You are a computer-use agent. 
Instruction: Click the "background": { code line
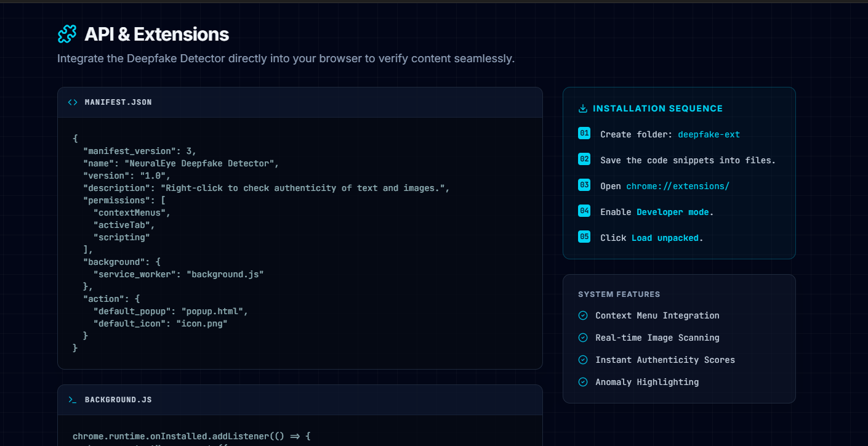point(122,262)
